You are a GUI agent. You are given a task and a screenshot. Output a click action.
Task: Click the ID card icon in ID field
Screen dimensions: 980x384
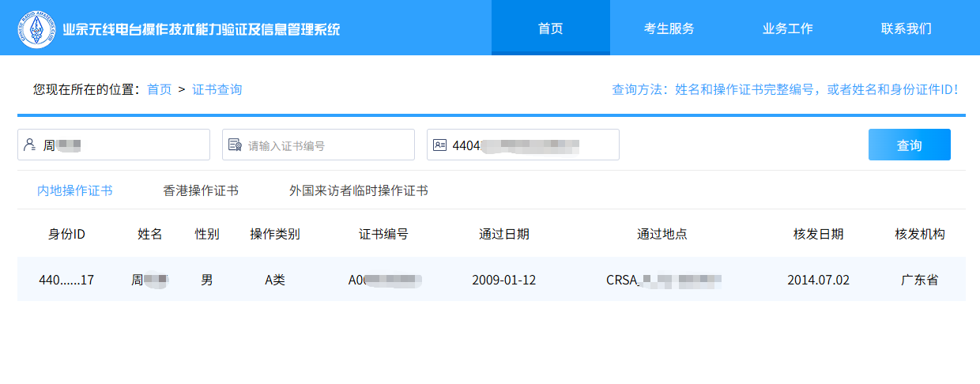439,145
